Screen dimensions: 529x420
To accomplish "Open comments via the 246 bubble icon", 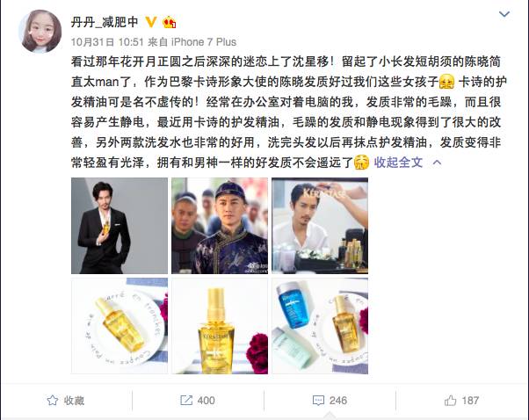I will click(x=330, y=401).
